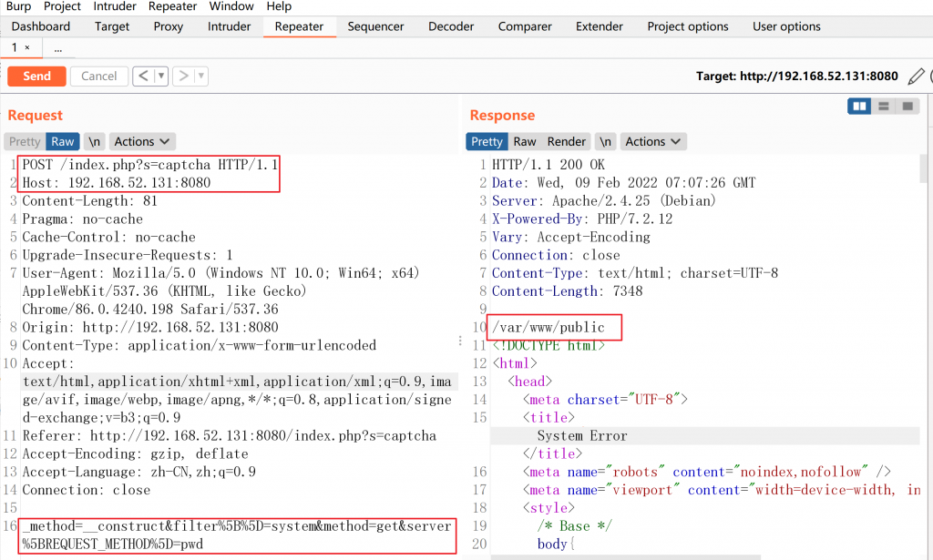
Task: Click the Content-Type request header line
Action: 200,345
